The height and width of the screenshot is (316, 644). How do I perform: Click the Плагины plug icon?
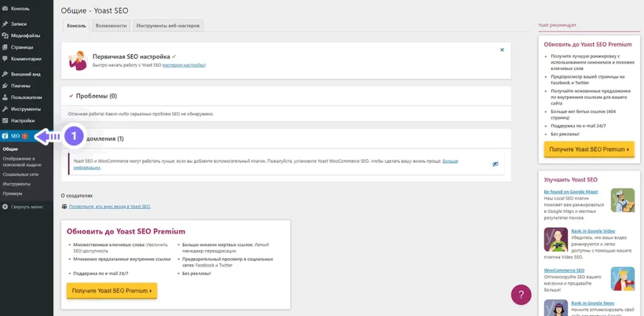(x=5, y=86)
